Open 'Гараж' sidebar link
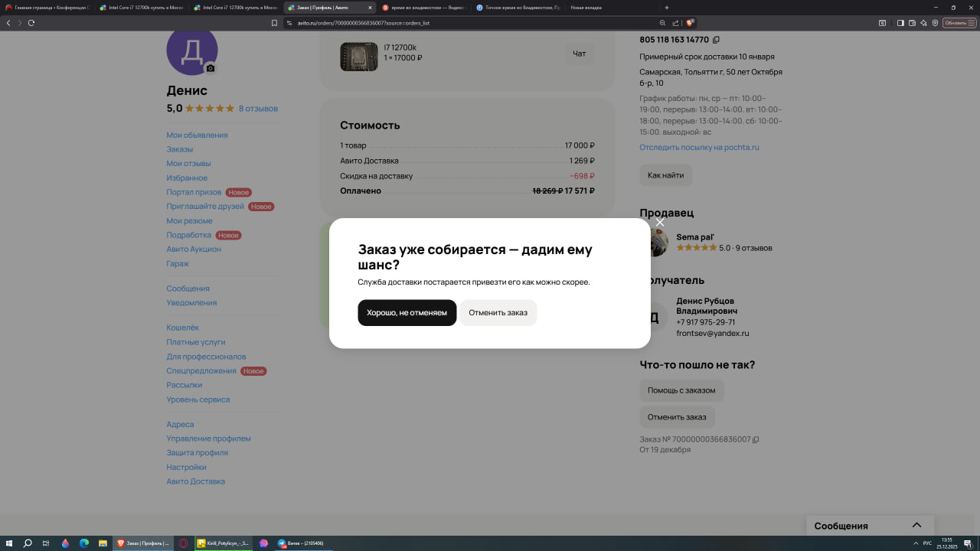Viewport: 980px width, 551px height. (x=178, y=264)
